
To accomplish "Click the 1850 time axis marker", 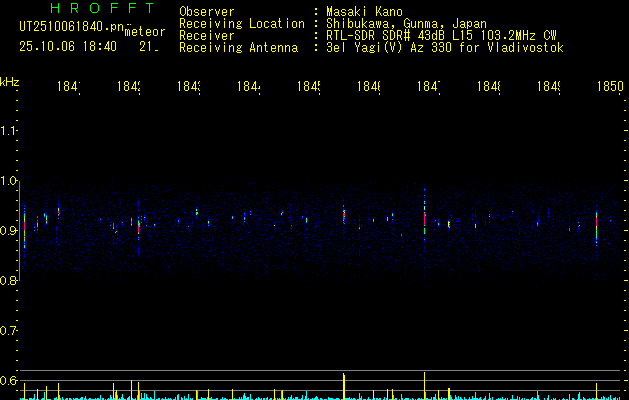I will pyautogui.click(x=609, y=88).
